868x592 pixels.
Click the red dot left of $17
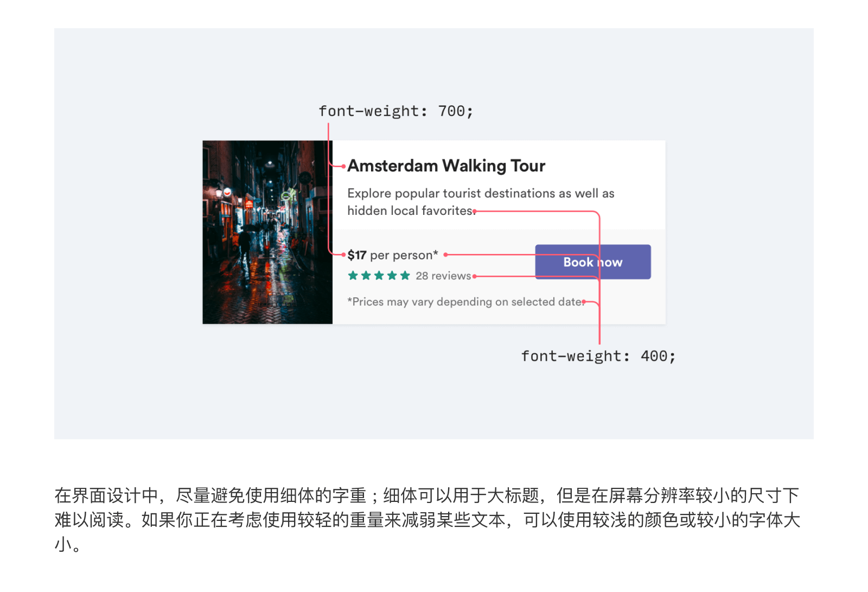click(343, 254)
